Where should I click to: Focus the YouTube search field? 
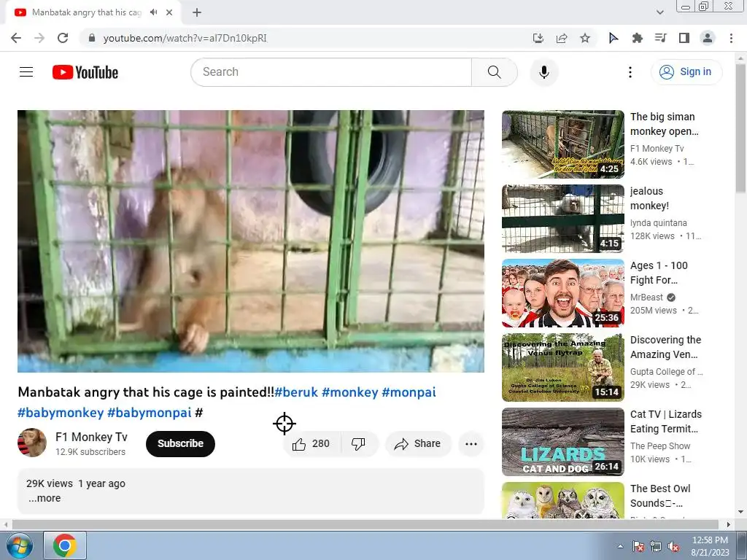(331, 72)
